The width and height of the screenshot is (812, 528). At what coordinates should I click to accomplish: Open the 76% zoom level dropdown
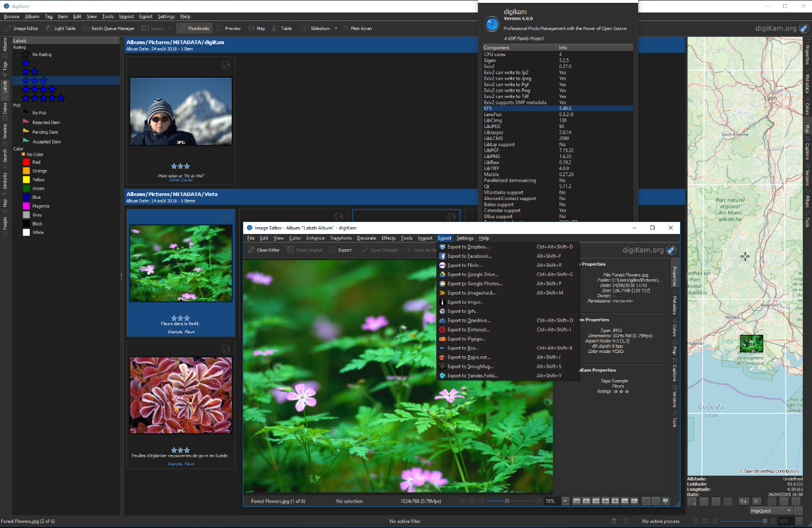565,501
